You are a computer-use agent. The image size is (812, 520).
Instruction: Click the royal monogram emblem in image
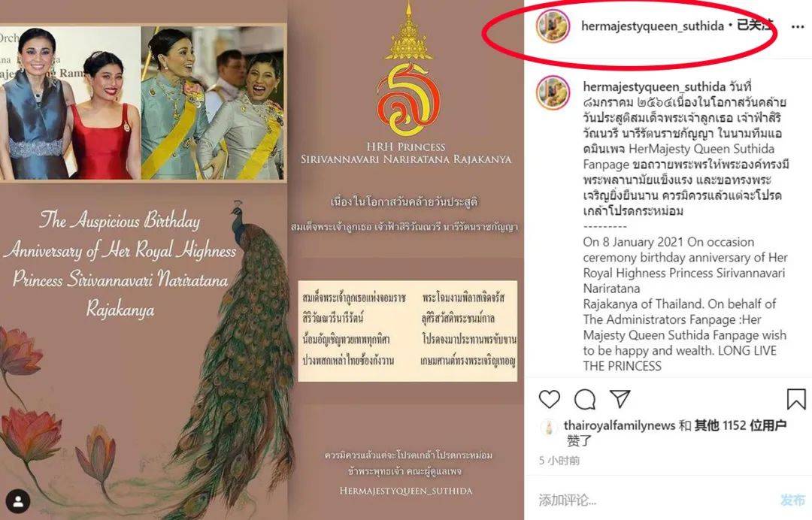pyautogui.click(x=409, y=71)
